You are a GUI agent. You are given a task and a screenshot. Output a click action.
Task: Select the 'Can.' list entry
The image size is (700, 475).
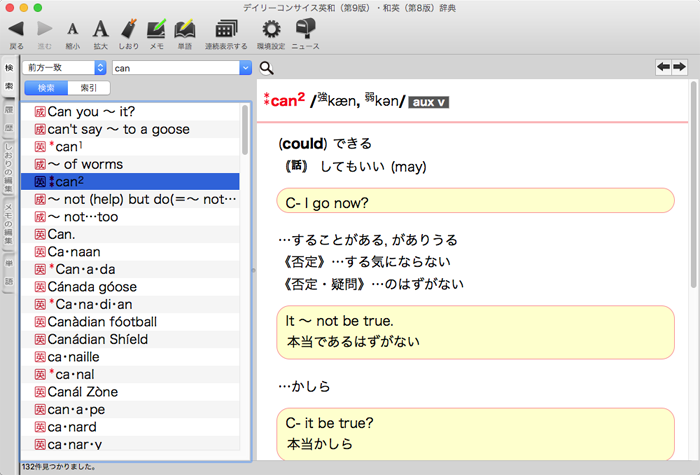(130, 234)
